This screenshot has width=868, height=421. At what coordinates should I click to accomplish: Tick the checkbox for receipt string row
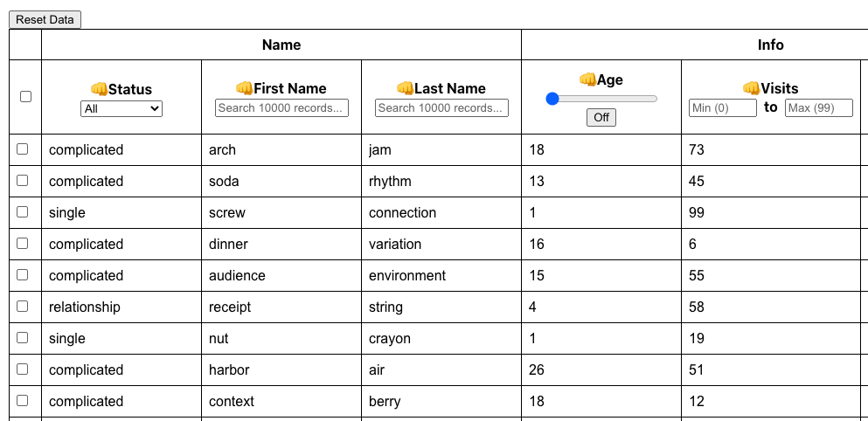pos(22,307)
